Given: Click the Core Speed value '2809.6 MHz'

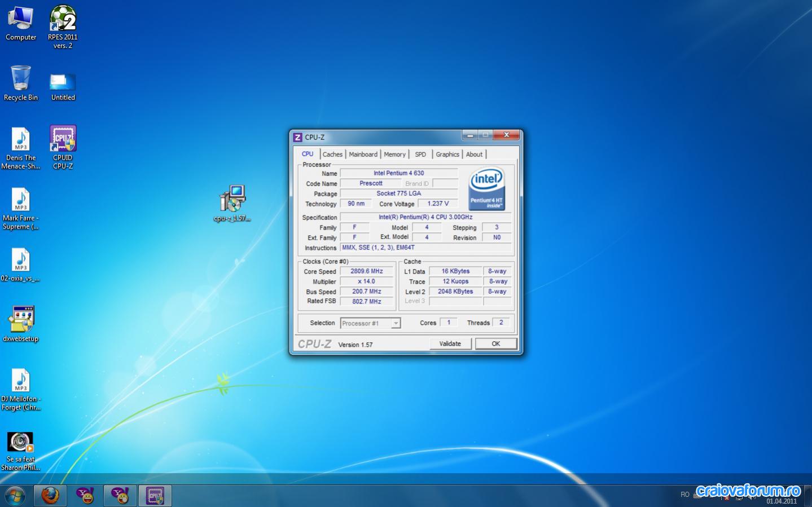Looking at the screenshot, I should [366, 271].
